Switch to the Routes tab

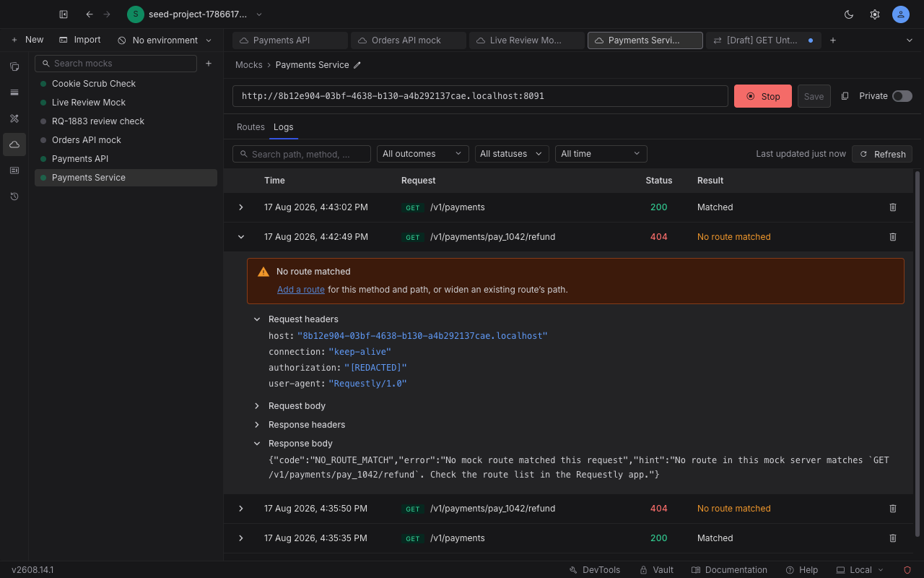(250, 127)
